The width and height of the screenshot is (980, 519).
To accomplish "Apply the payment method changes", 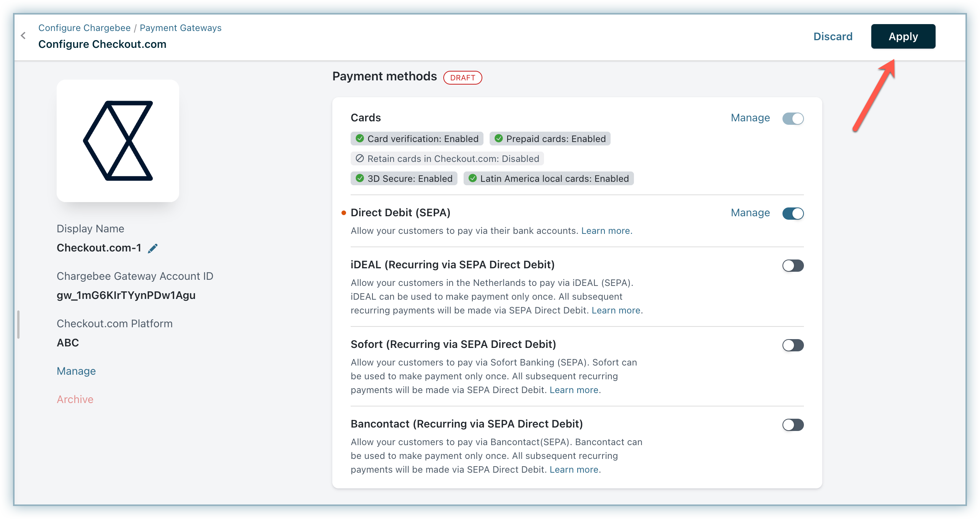I will pyautogui.click(x=903, y=36).
